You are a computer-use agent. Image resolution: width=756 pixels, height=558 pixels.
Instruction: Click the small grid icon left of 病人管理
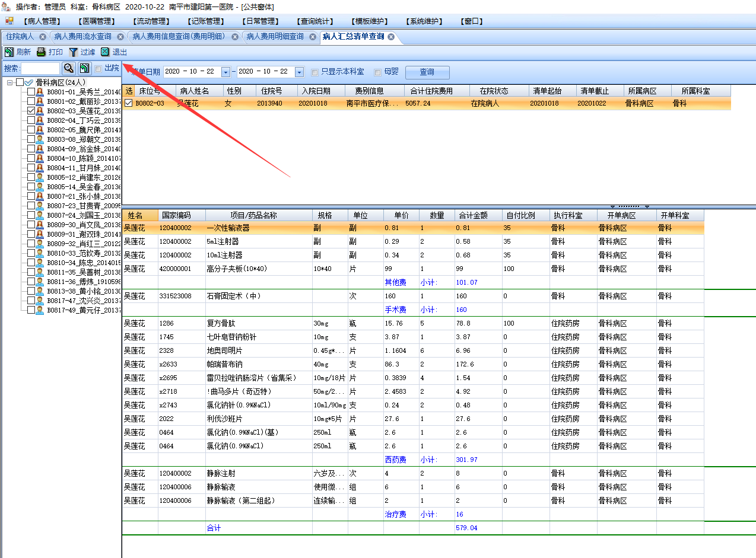click(9, 21)
